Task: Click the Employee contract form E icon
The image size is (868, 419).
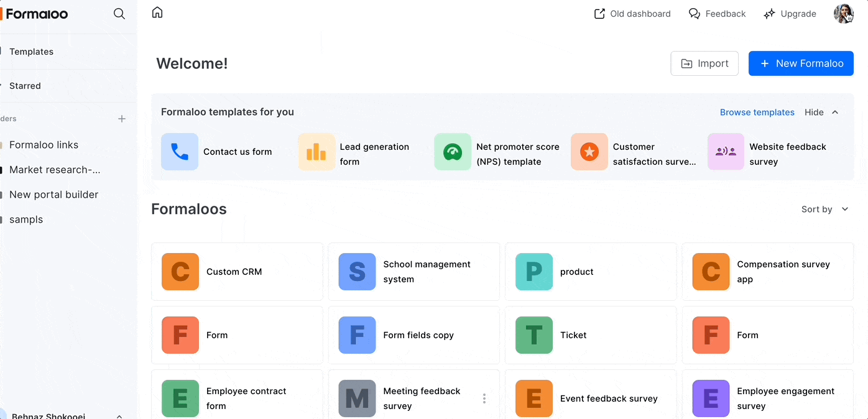Action: [x=180, y=398]
